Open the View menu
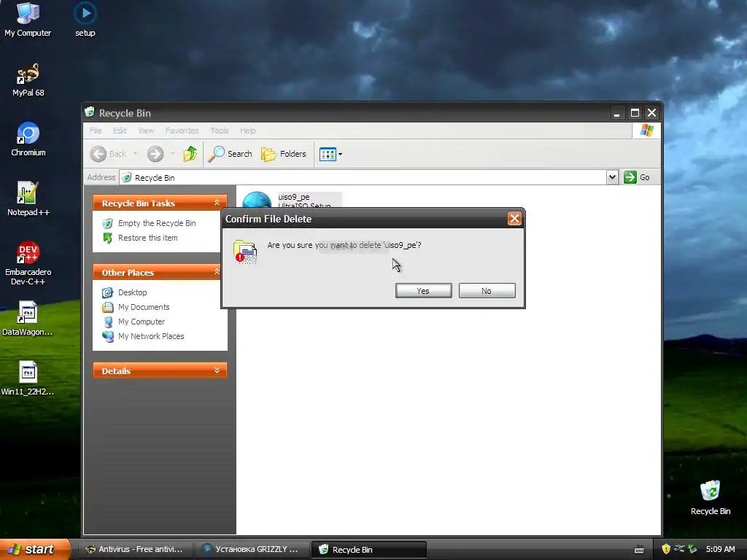The image size is (747, 560). [x=146, y=131]
